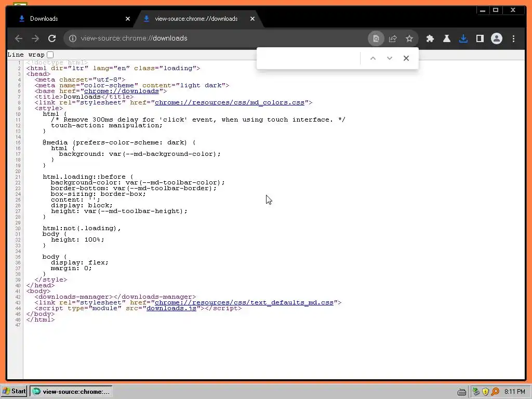Click the downloads-manager tag line
The height and width of the screenshot is (399, 532).
coord(115,297)
